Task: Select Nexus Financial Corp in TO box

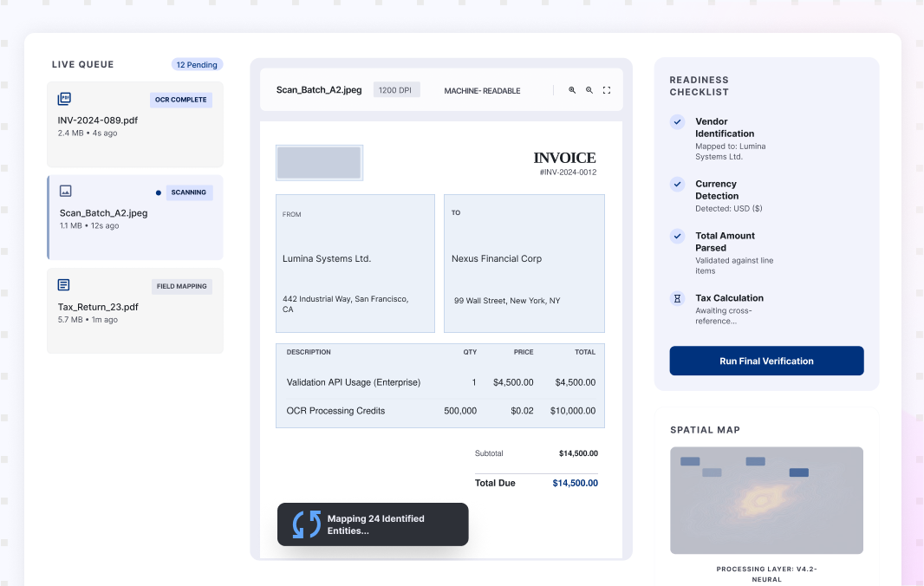Action: pos(497,259)
